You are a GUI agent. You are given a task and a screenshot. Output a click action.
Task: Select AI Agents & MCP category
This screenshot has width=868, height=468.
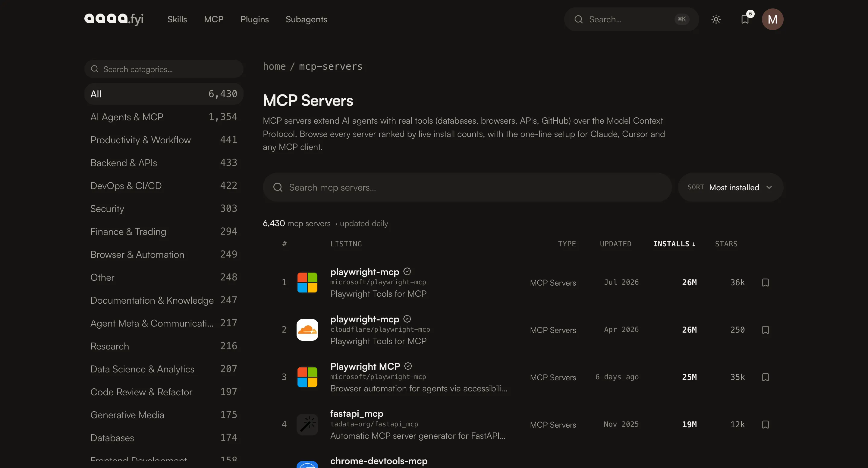[164, 117]
